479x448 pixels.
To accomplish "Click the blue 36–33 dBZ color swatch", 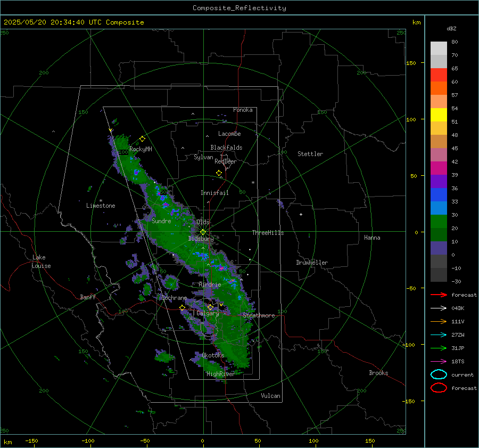I will click(439, 194).
